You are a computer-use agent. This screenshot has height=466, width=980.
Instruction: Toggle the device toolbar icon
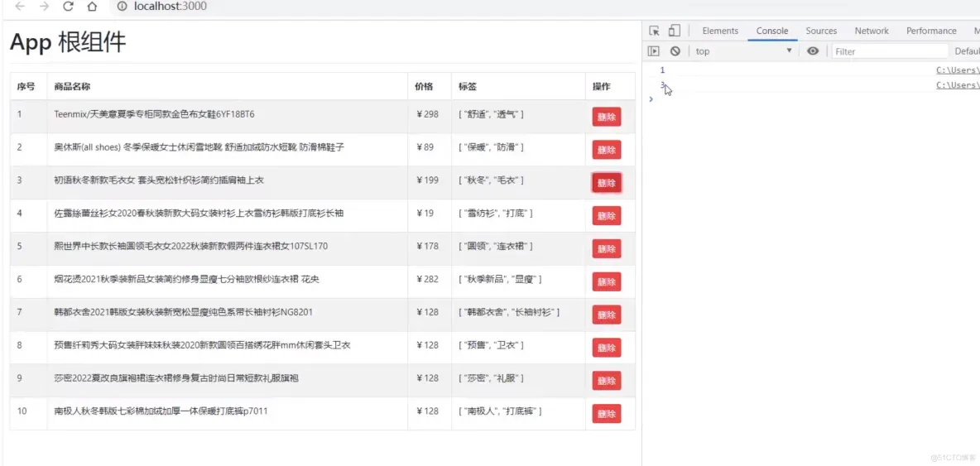pos(674,31)
